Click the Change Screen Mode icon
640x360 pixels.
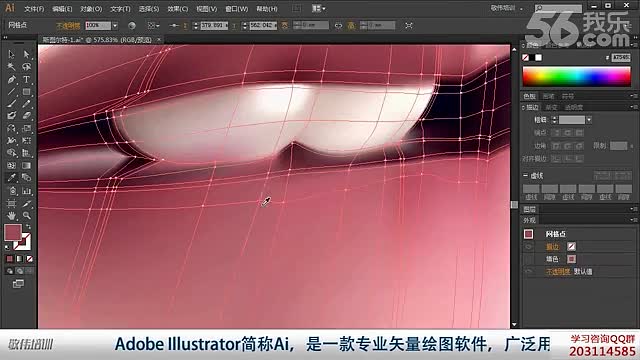pyautogui.click(x=18, y=284)
